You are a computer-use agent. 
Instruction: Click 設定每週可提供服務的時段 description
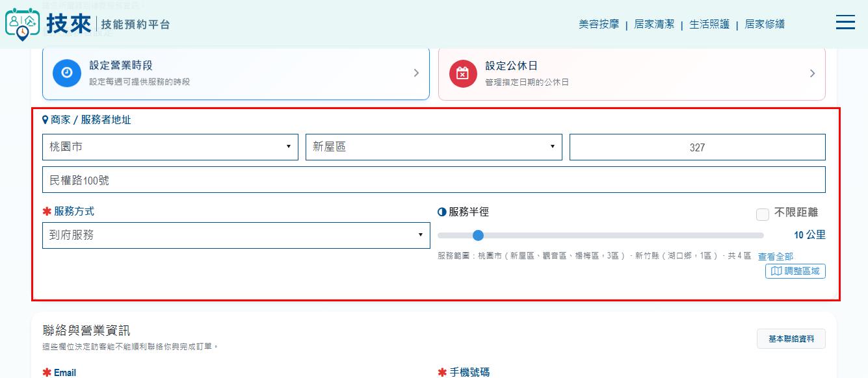pos(140,82)
